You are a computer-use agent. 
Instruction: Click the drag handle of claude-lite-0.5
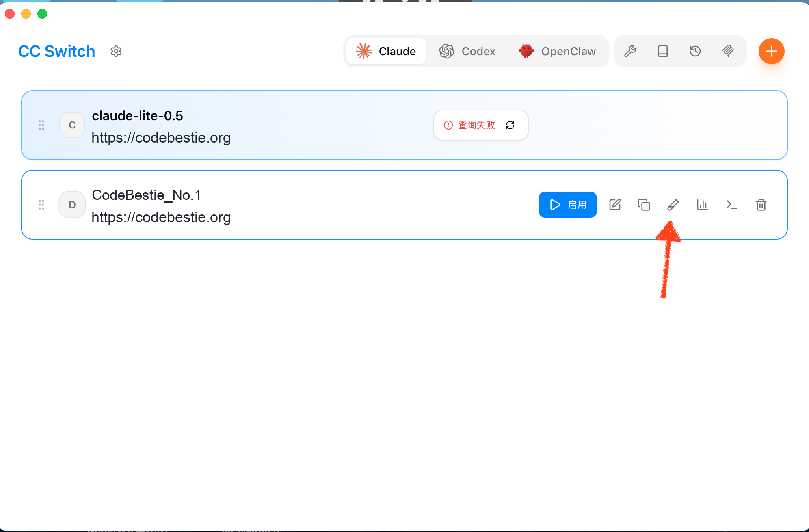41,125
